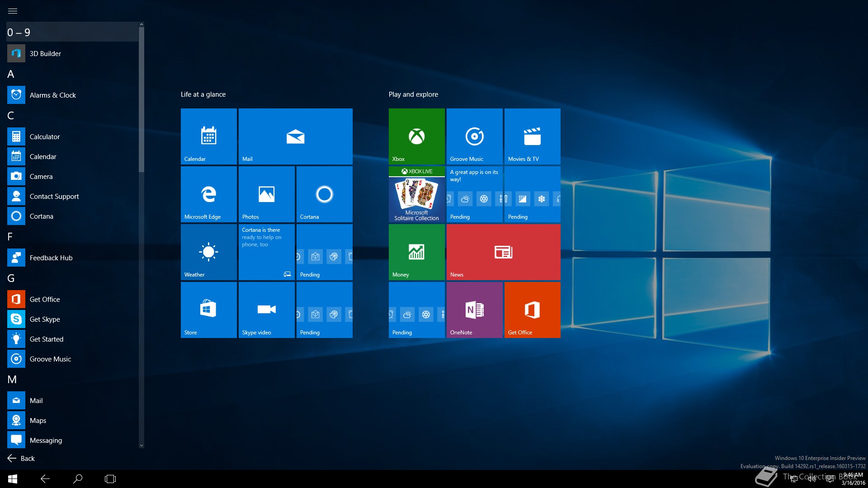The width and height of the screenshot is (868, 488).
Task: Open the Money tile
Action: 417,252
